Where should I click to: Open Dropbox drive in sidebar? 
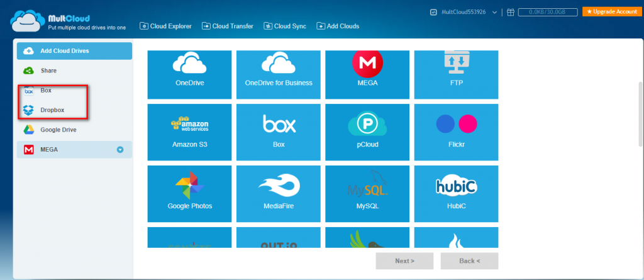click(74, 110)
